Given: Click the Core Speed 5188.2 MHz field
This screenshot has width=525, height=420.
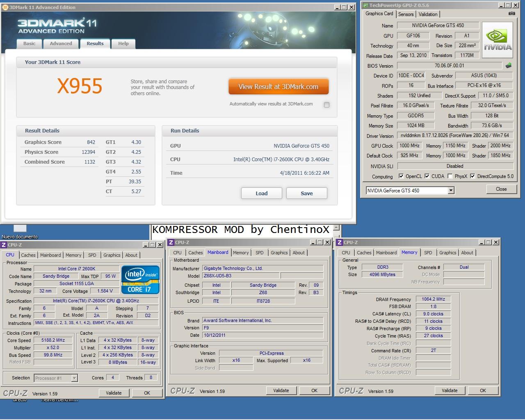Looking at the screenshot, I should [x=53, y=340].
